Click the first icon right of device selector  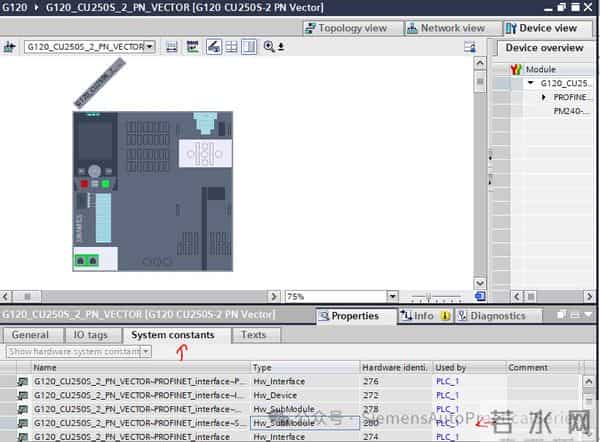tap(172, 47)
